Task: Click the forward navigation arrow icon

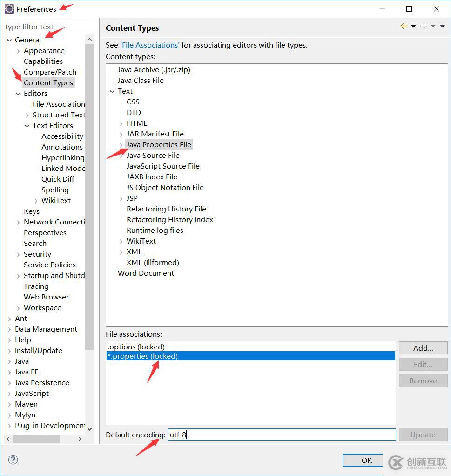Action: coord(424,26)
